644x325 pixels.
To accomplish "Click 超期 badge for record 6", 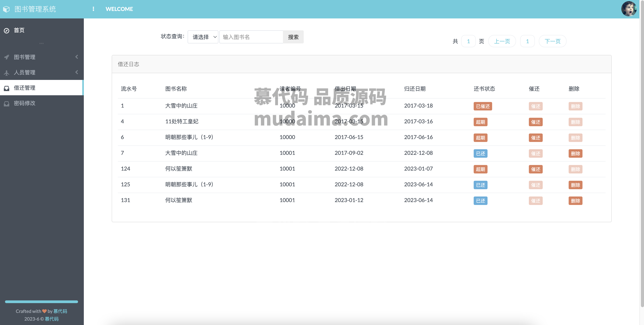I will [480, 138].
